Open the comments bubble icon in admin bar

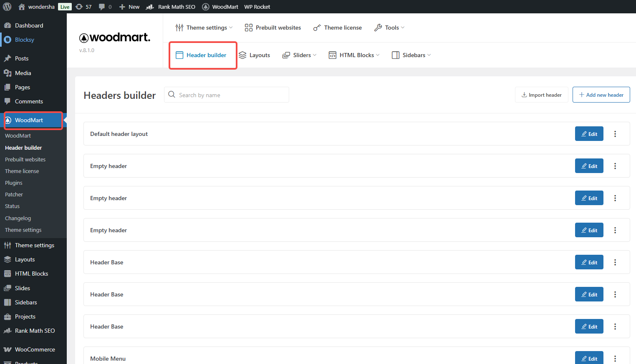tap(102, 7)
